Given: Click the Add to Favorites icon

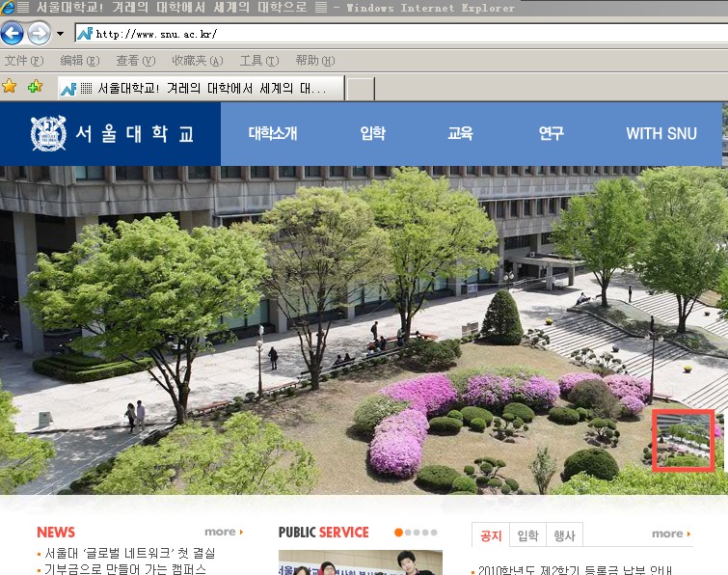Looking at the screenshot, I should (x=35, y=86).
